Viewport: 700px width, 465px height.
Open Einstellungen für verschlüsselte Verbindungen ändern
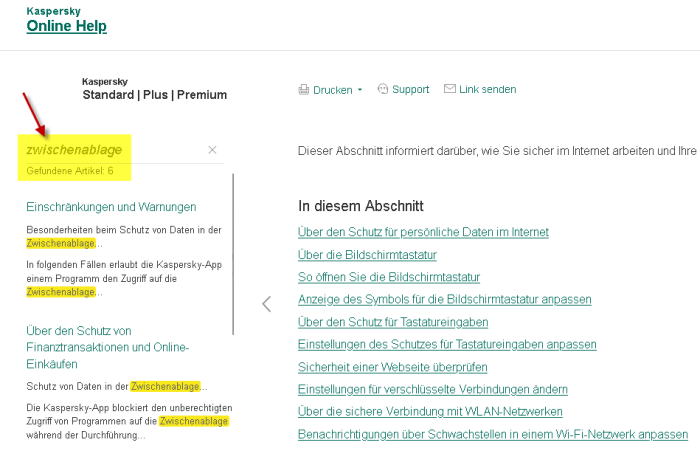click(x=433, y=390)
